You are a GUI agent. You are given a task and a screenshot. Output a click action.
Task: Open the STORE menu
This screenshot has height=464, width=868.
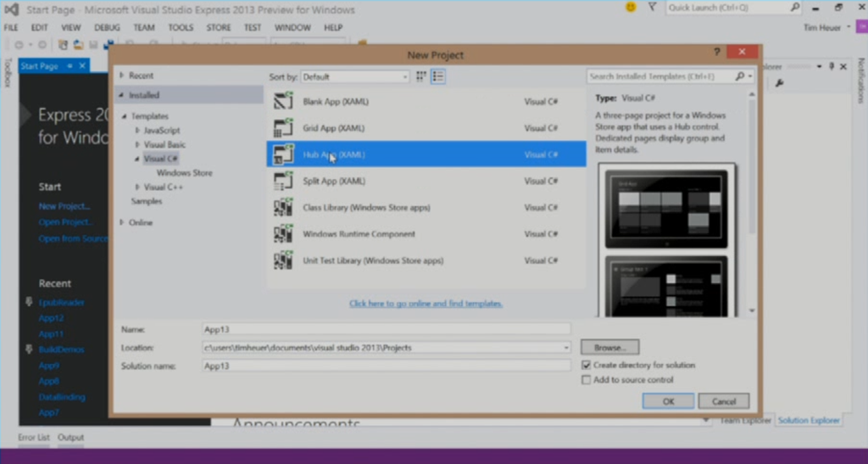click(219, 28)
